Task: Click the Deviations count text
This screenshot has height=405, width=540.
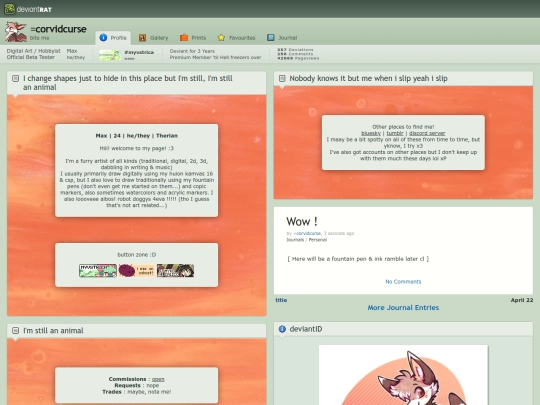Action: pos(295,50)
